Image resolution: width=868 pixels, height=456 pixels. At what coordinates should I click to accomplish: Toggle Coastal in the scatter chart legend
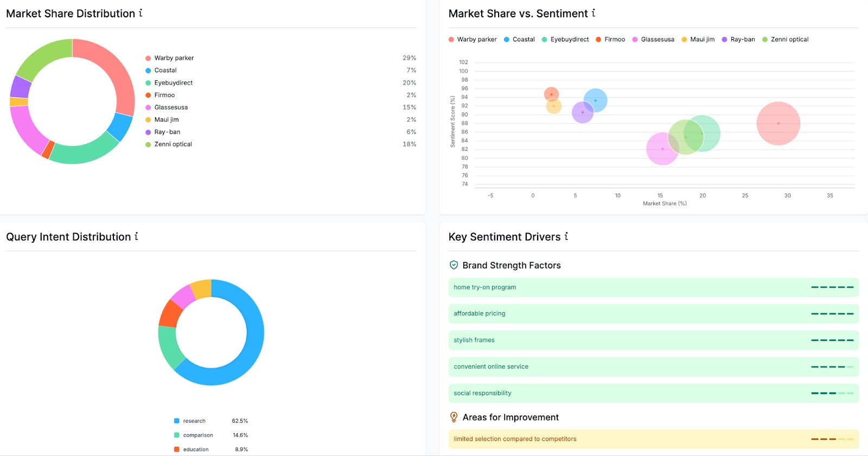pos(519,39)
